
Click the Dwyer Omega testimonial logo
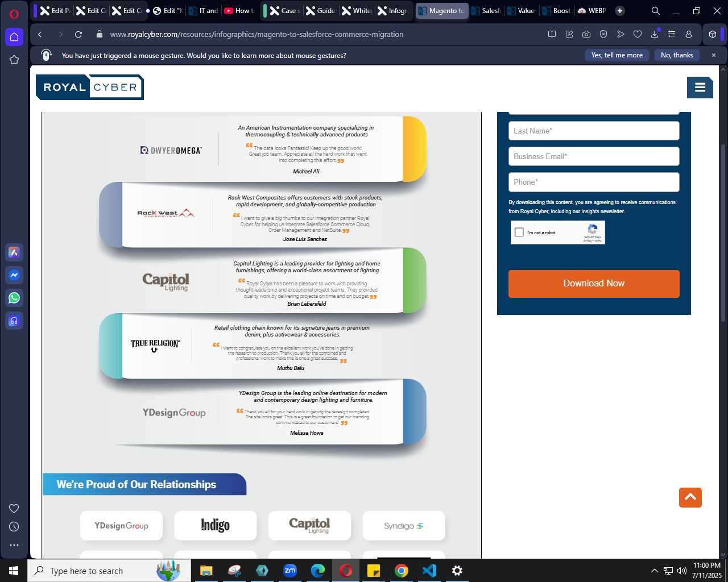click(x=171, y=150)
